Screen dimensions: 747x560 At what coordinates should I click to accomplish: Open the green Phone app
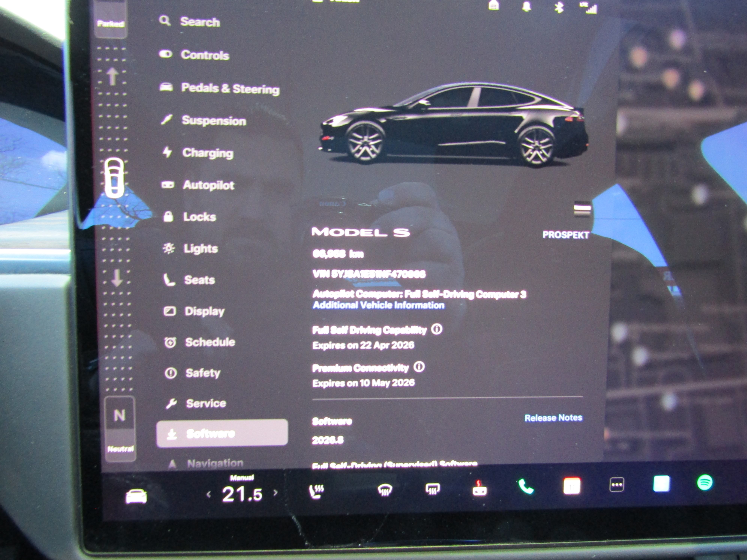point(526,487)
